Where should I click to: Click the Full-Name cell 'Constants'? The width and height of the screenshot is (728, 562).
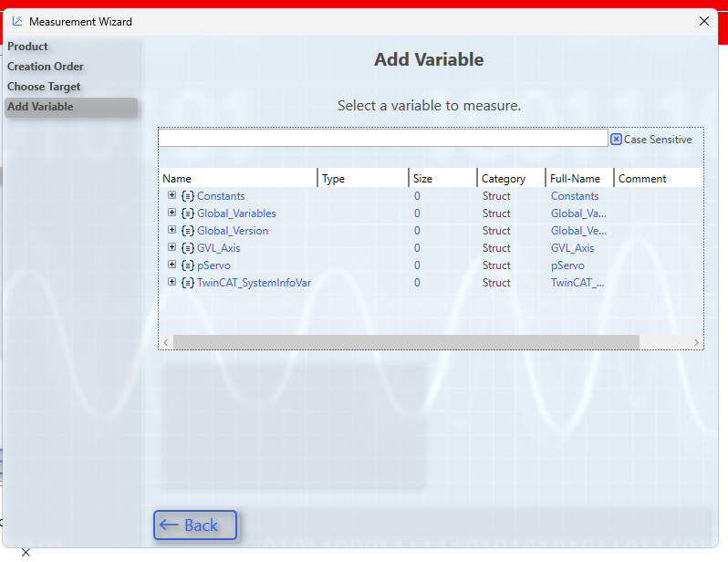point(575,196)
